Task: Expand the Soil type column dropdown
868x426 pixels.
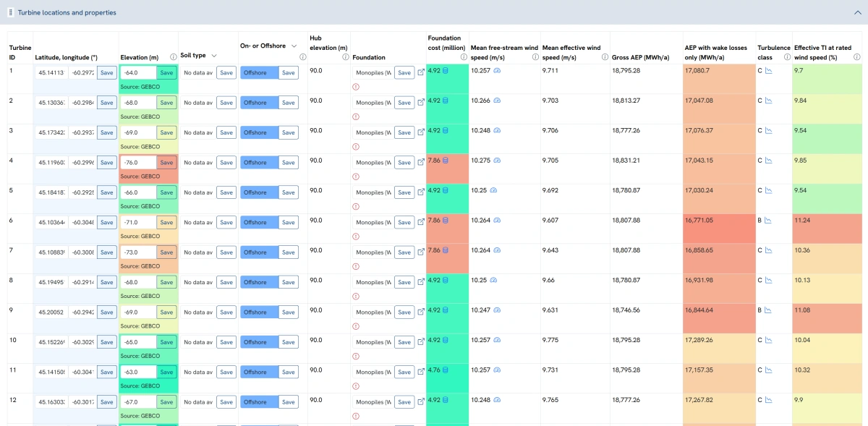Action: (215, 56)
